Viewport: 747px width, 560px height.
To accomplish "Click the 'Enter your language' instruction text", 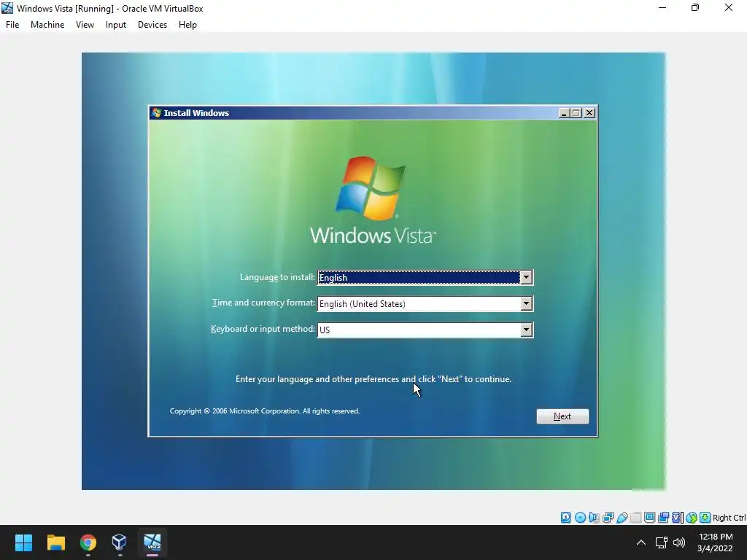I will click(373, 379).
